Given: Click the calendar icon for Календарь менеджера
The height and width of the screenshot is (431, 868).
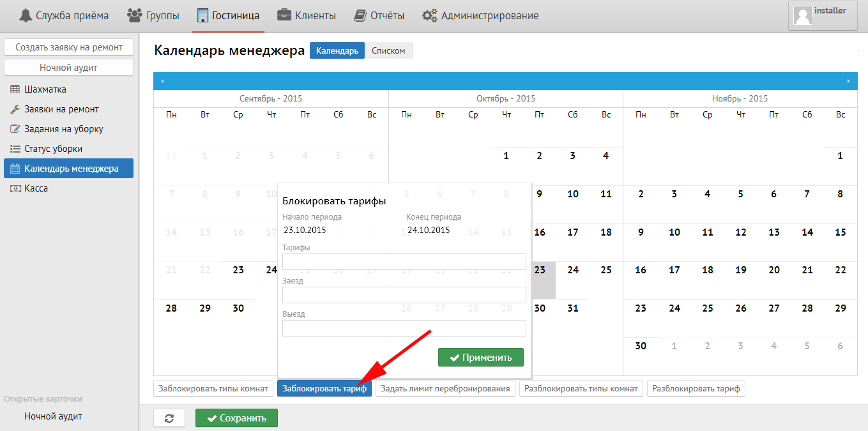Looking at the screenshot, I should [x=15, y=169].
